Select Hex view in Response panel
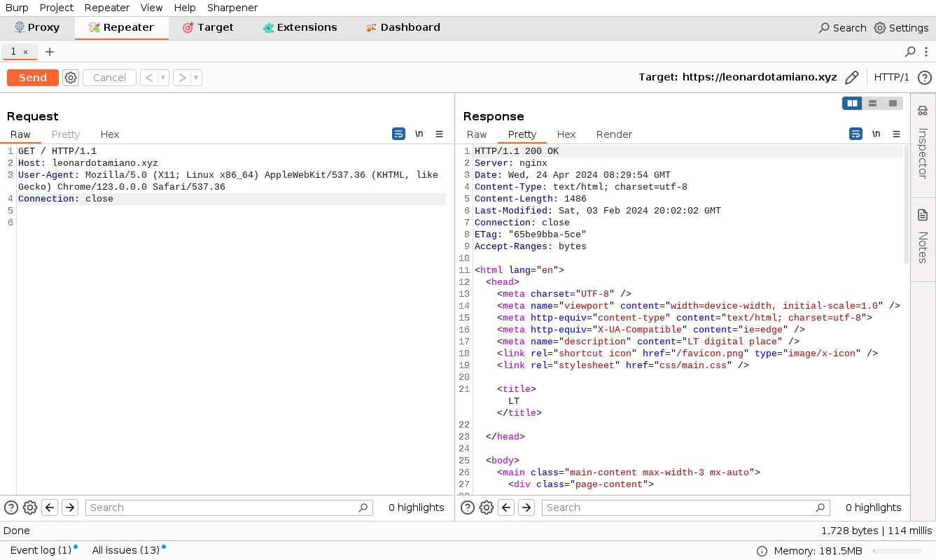Screen dimensions: 936x560 click(566, 134)
